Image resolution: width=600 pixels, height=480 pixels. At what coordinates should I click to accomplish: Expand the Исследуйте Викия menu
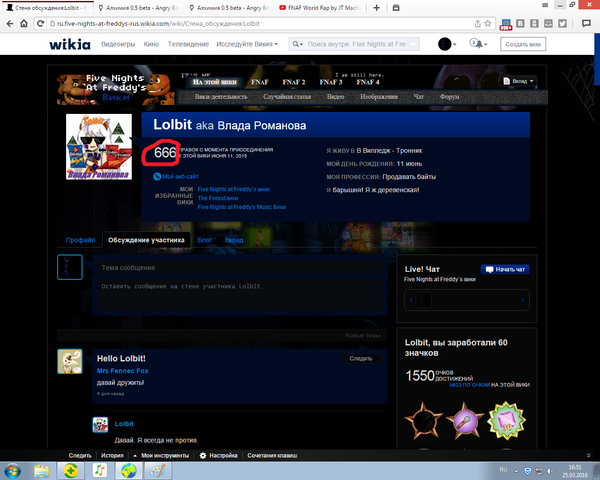click(x=247, y=44)
